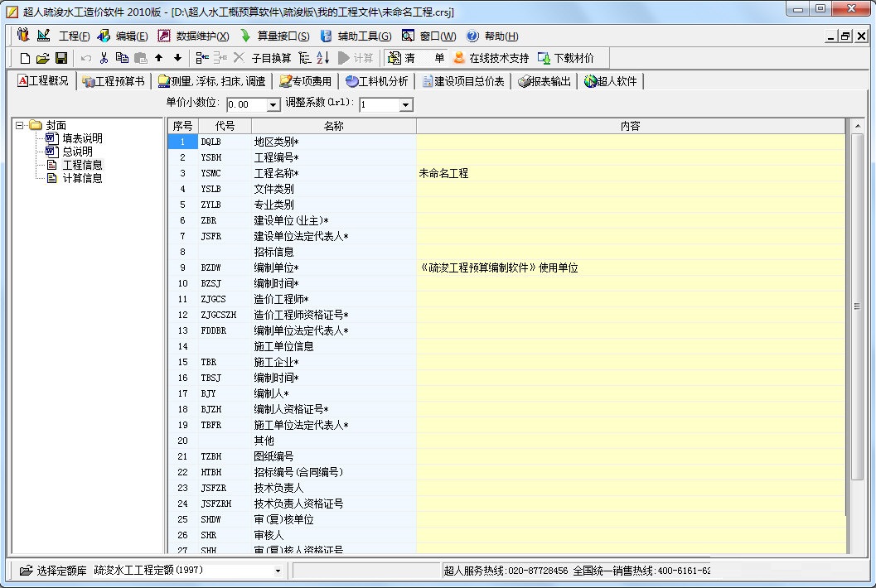The height and width of the screenshot is (588, 876).
Task: Select 总说明 in the tree
Action: click(x=77, y=152)
